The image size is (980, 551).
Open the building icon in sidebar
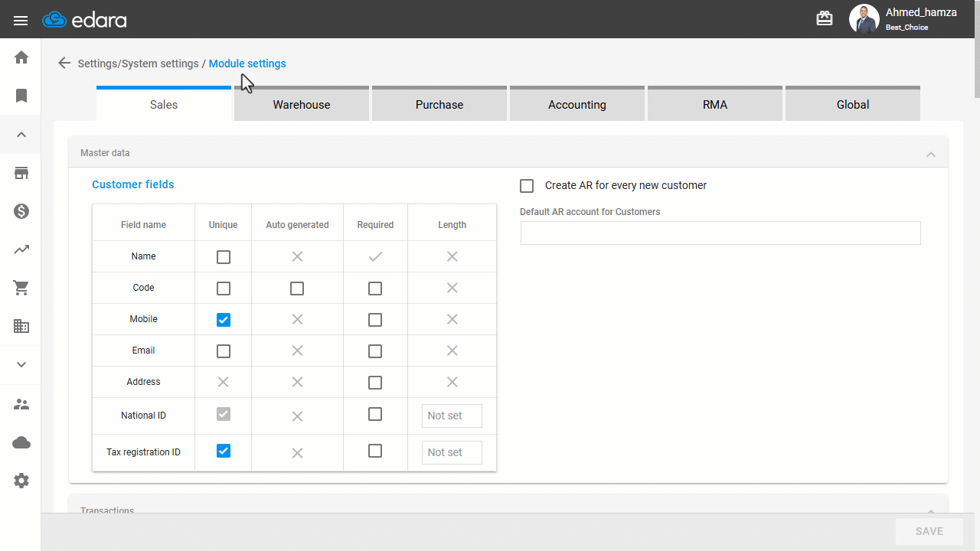click(21, 326)
